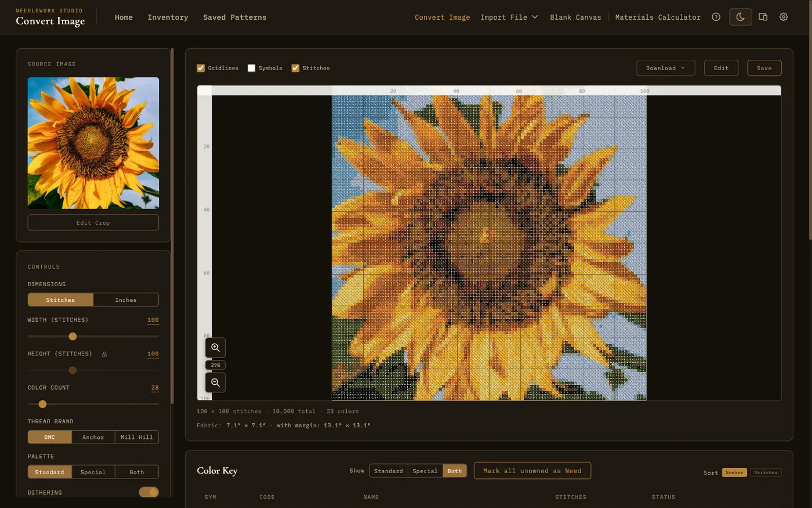
Task: Zoom in on the pattern preview
Action: coord(215,347)
